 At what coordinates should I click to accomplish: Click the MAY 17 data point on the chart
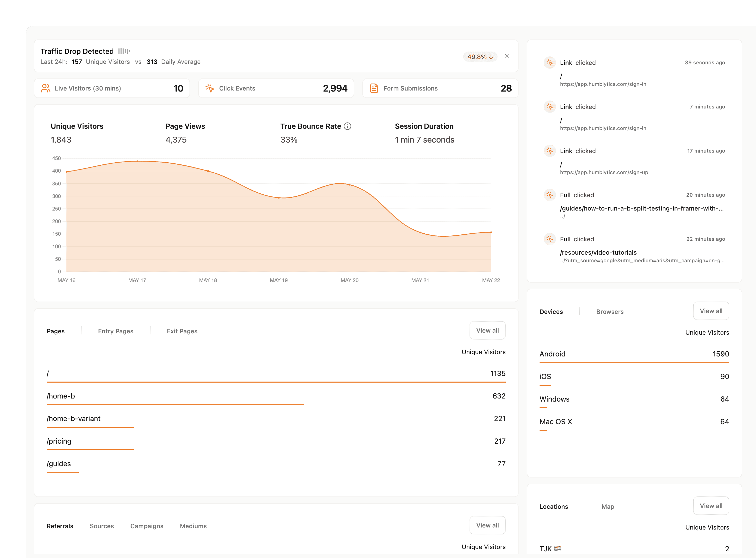[x=137, y=161]
